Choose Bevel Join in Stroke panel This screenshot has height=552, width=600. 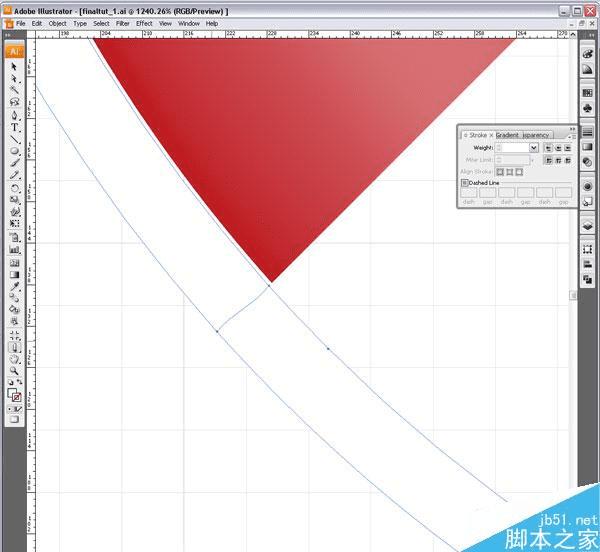[x=568, y=160]
